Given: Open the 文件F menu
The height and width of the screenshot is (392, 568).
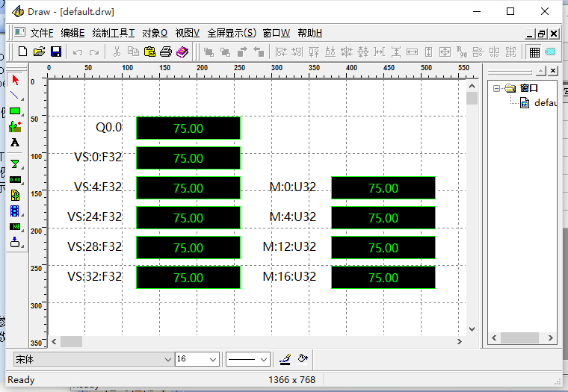Looking at the screenshot, I should pos(42,34).
